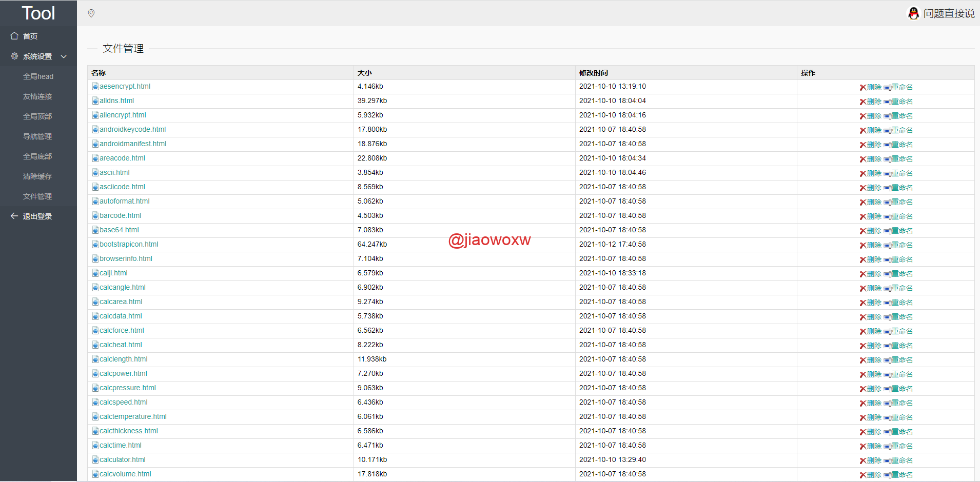Image resolution: width=980 pixels, height=482 pixels.
Task: Rename calctemperature.html using 重命名
Action: coord(898,417)
